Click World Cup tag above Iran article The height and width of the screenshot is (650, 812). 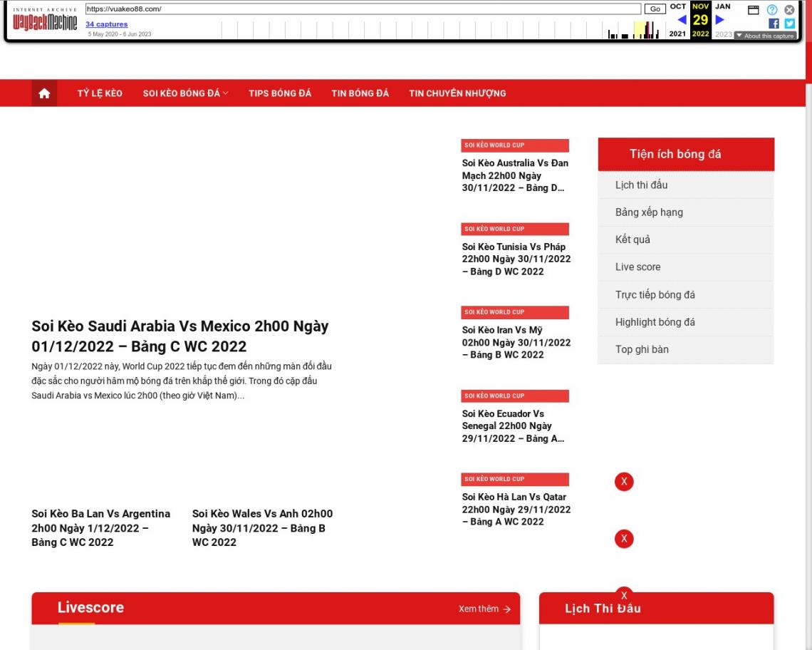point(515,312)
